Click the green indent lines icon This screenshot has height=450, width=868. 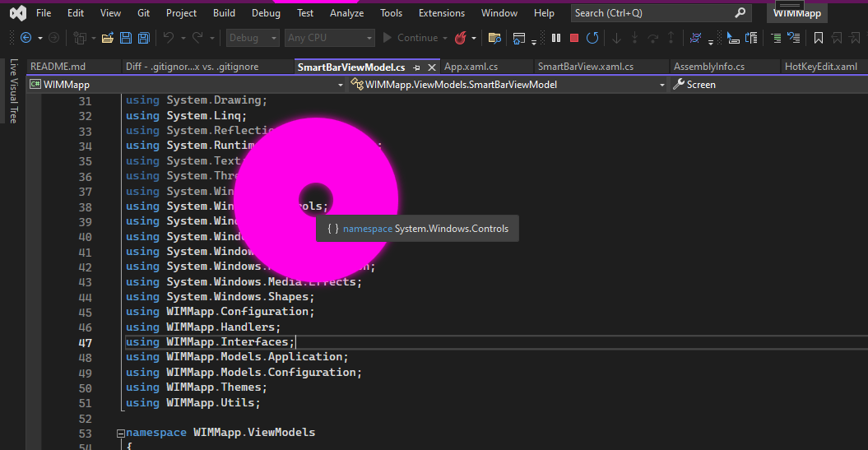pyautogui.click(x=776, y=38)
